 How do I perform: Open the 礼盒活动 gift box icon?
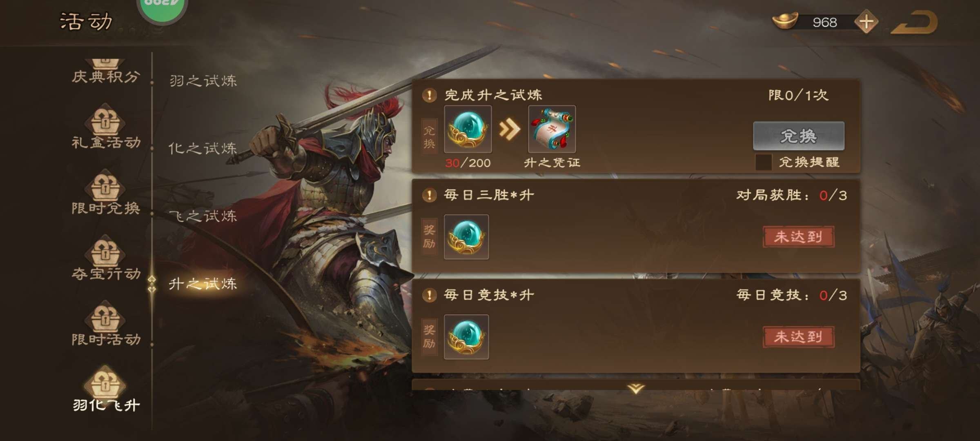[106, 119]
